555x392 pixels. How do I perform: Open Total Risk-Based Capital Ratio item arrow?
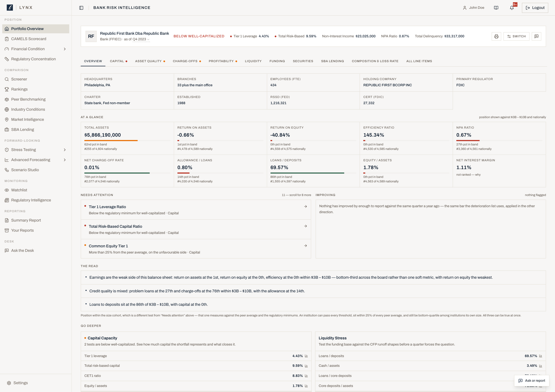306,226
